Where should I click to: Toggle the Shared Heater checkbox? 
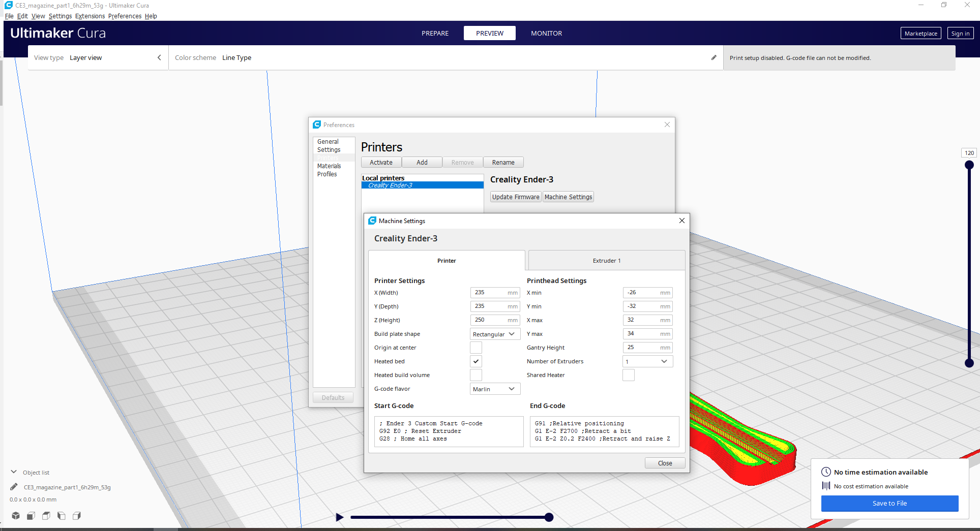tap(629, 375)
